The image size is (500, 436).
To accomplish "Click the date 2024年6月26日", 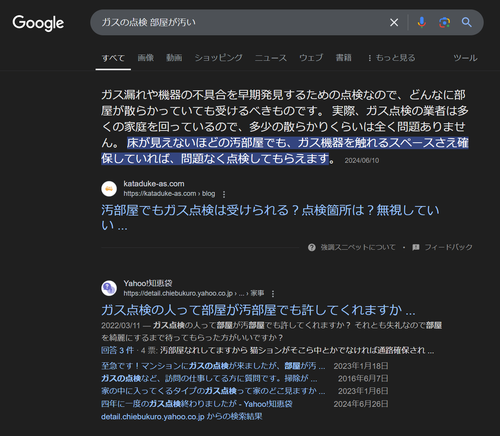I will click(361, 404).
